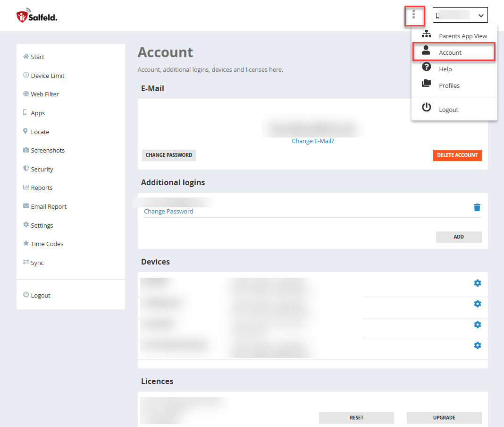The image size is (504, 427).
Task: Open the three-dot menu in the header
Action: [415, 15]
